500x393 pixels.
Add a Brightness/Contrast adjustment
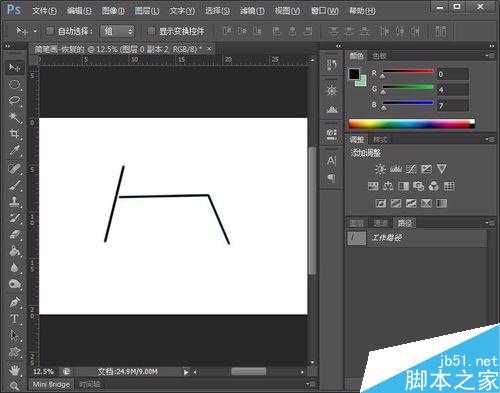coord(380,169)
